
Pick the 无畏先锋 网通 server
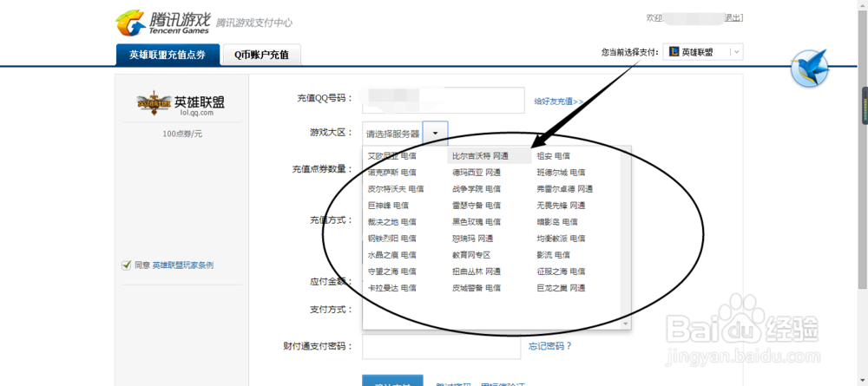click(561, 206)
